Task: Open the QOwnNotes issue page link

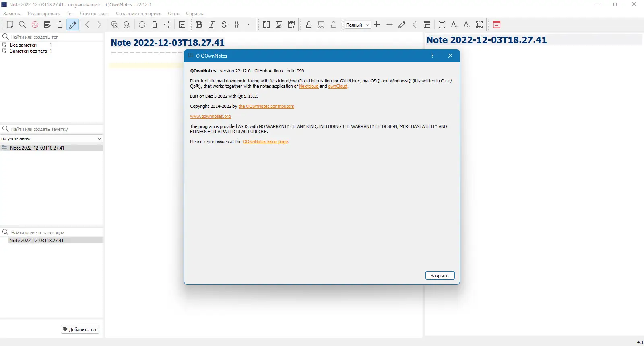Action: 266,142
